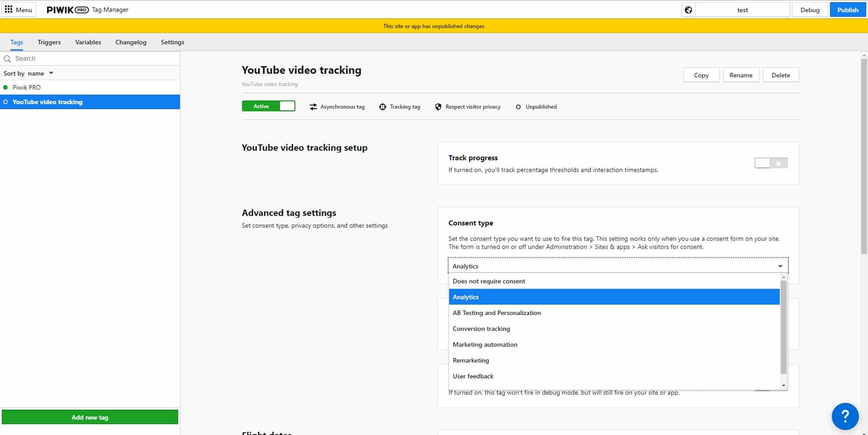Choose User feedback consent option
This screenshot has width=868, height=435.
614,376
